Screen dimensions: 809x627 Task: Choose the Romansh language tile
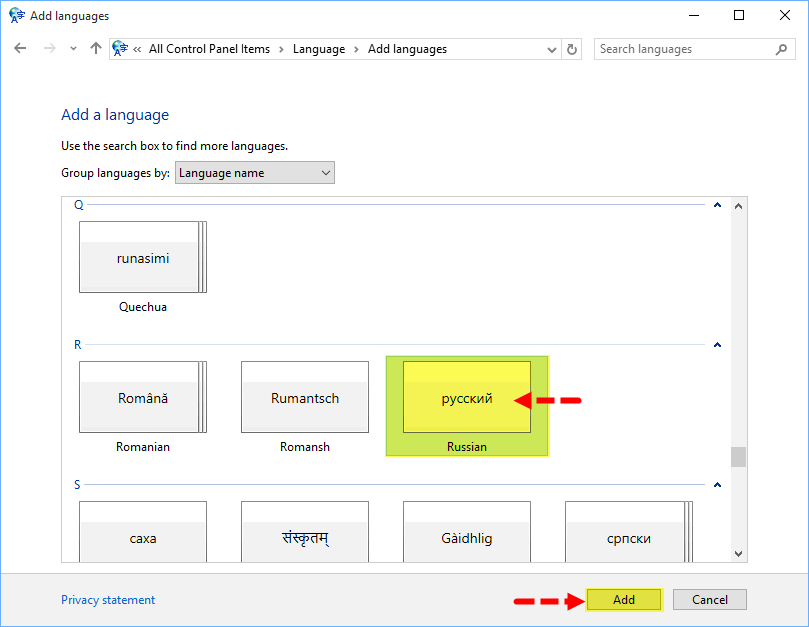click(305, 399)
